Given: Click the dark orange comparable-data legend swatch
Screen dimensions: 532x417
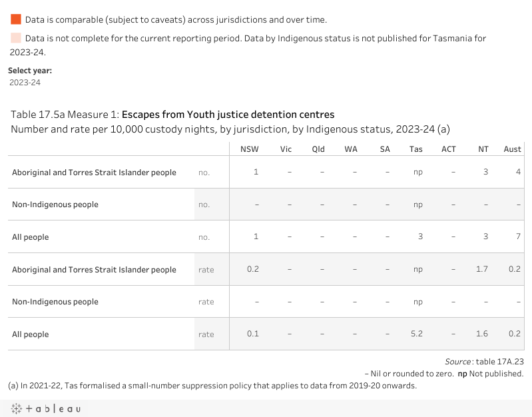Looking at the screenshot, I should [x=16, y=20].
